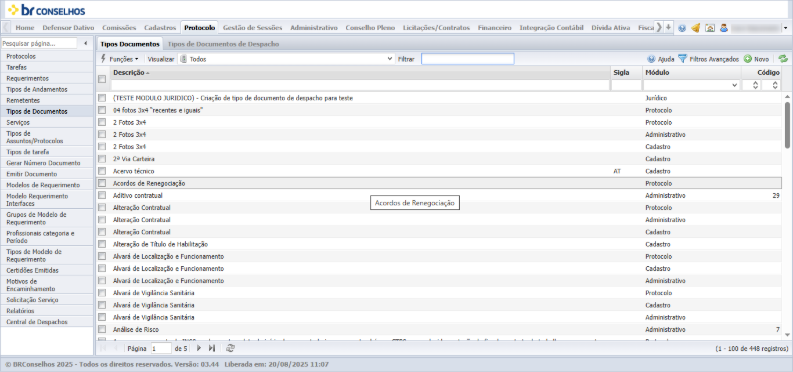
Task: Check the TESTE MODULO JURIDICO row checkbox
Action: 102,98
